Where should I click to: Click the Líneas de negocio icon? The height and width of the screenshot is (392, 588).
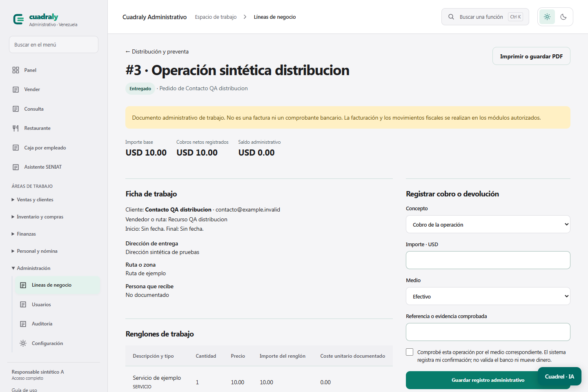coord(23,285)
